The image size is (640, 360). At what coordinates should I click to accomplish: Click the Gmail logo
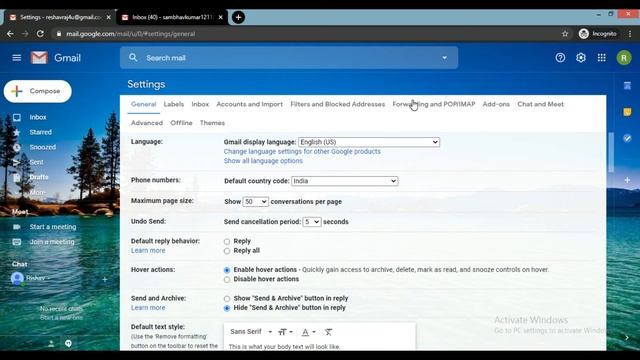point(56,58)
